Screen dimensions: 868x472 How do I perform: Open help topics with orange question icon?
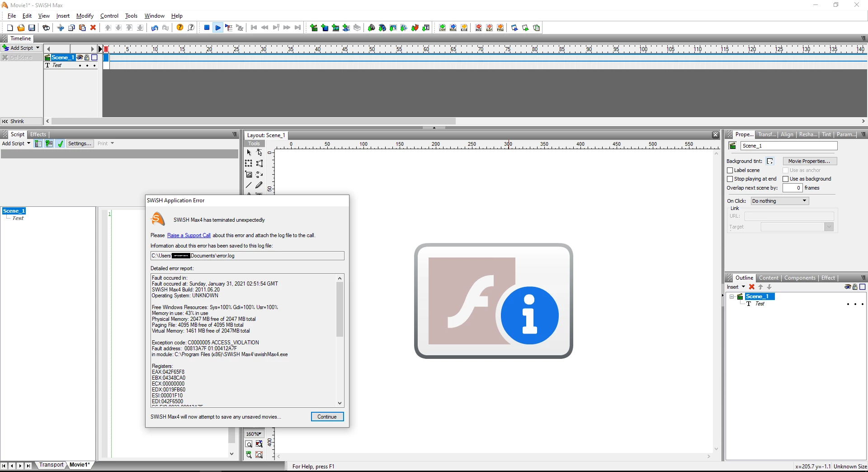[x=180, y=28]
